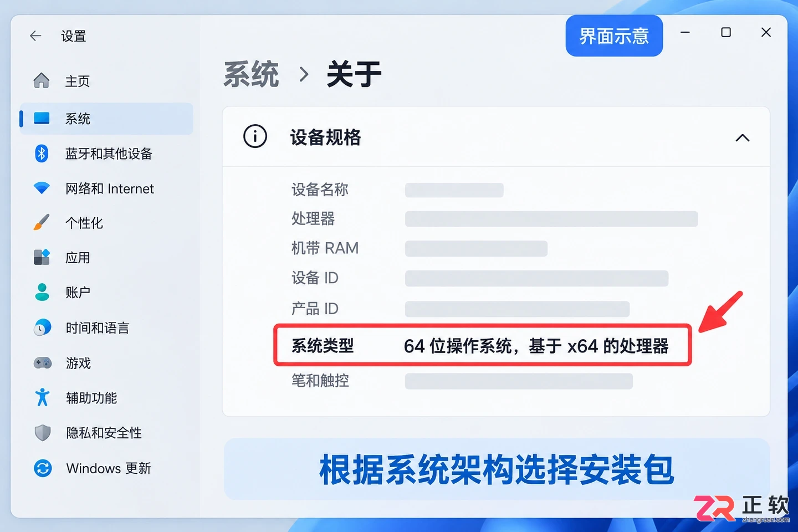Image resolution: width=798 pixels, height=532 pixels.
Task: Click the Bluetooth icon in sidebar
Action: [x=42, y=154]
